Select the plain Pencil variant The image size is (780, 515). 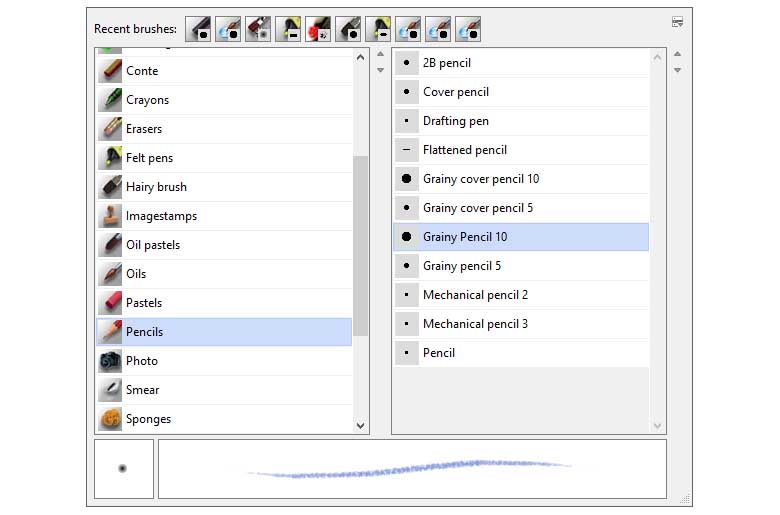[x=521, y=353]
